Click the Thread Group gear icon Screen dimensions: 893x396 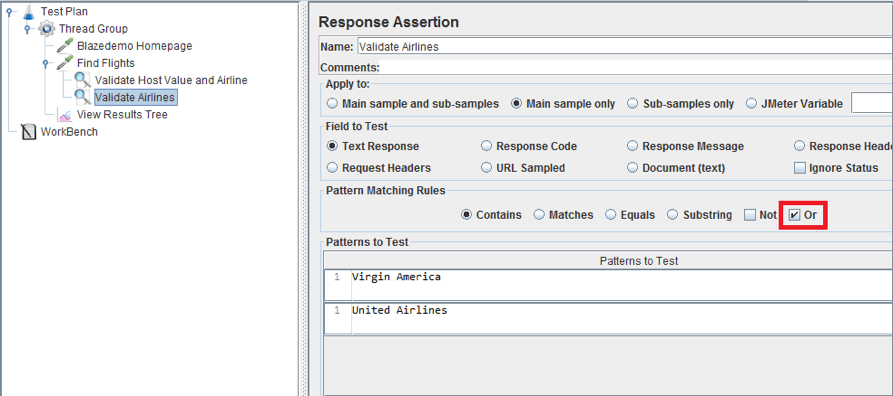tap(47, 28)
